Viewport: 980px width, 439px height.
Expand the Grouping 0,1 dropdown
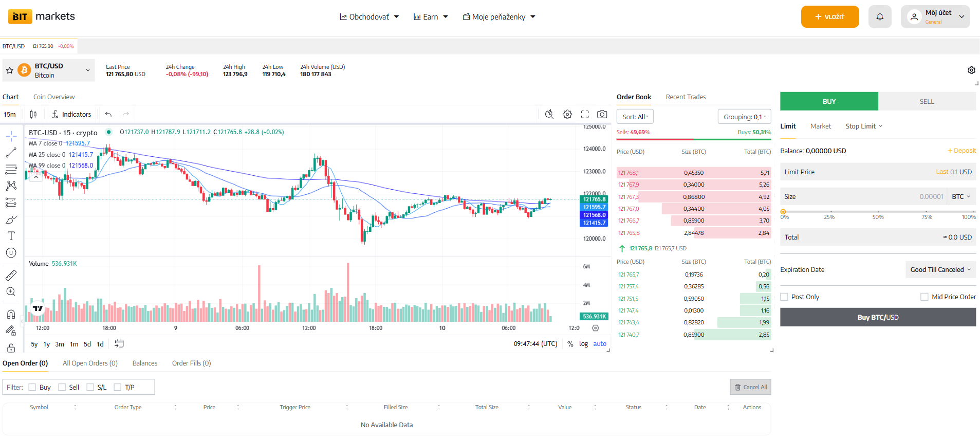coord(744,117)
